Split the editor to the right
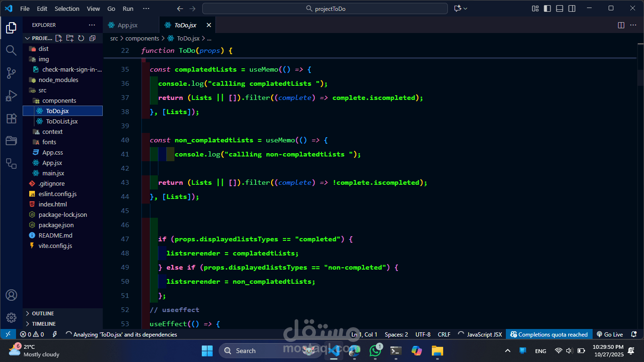 click(x=621, y=25)
